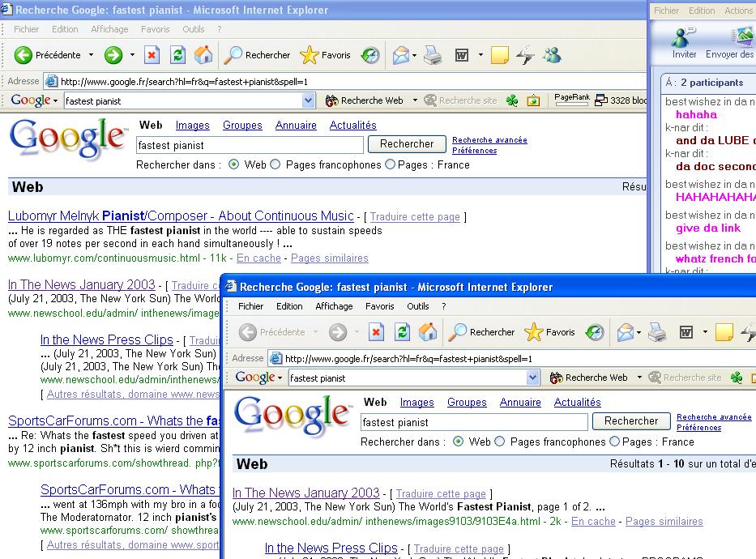This screenshot has height=559, width=756.
Task: Stop page loading in the rear IE window
Action: point(152,55)
